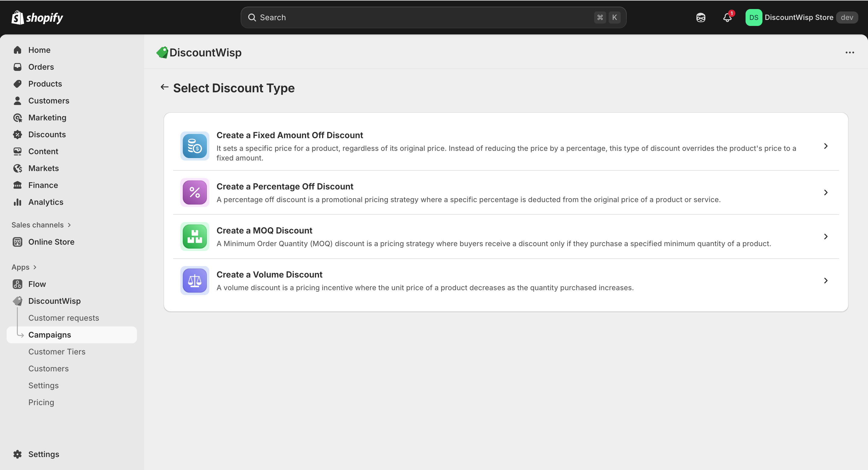Click the Shopify logo

(37, 17)
